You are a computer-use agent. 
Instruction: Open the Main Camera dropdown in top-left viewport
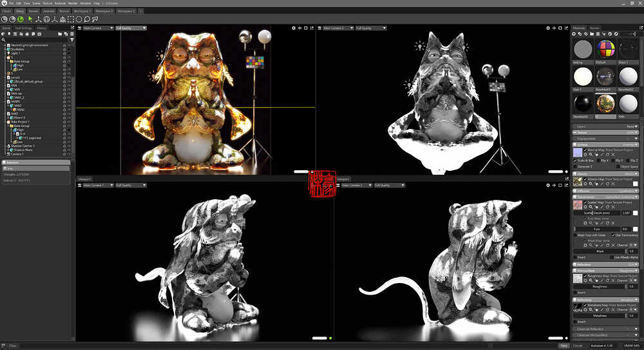coord(98,28)
